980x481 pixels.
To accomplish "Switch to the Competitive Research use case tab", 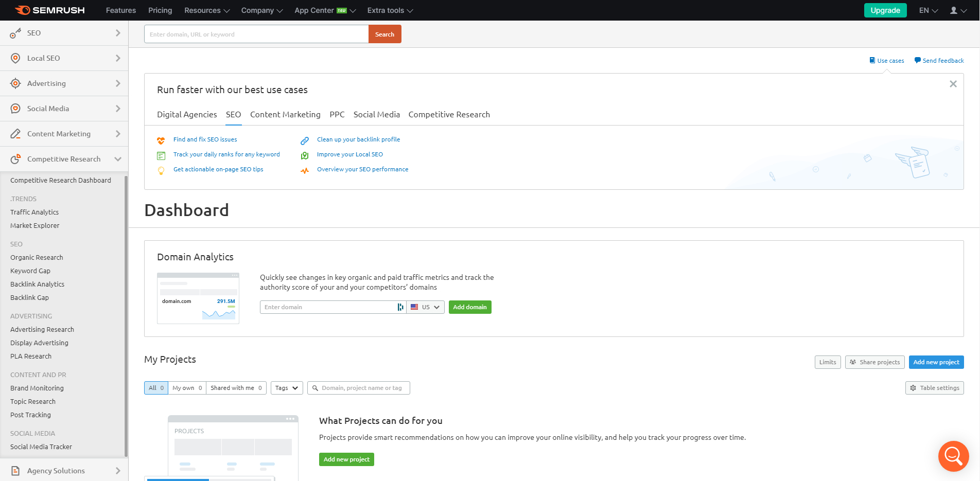I will coord(449,115).
